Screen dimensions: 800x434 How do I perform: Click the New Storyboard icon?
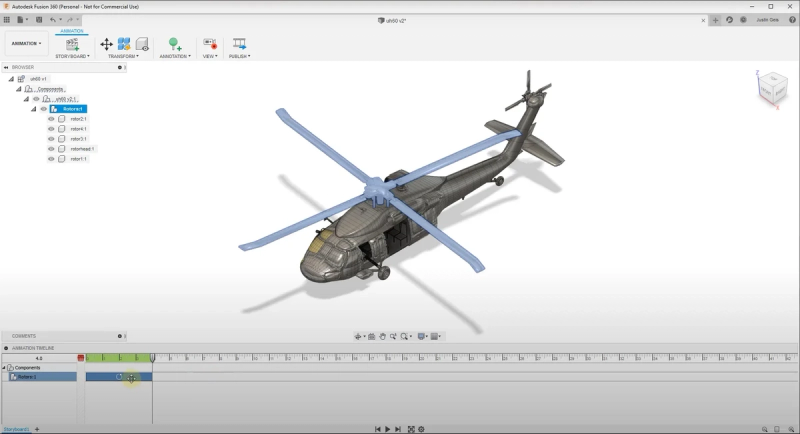coord(72,44)
